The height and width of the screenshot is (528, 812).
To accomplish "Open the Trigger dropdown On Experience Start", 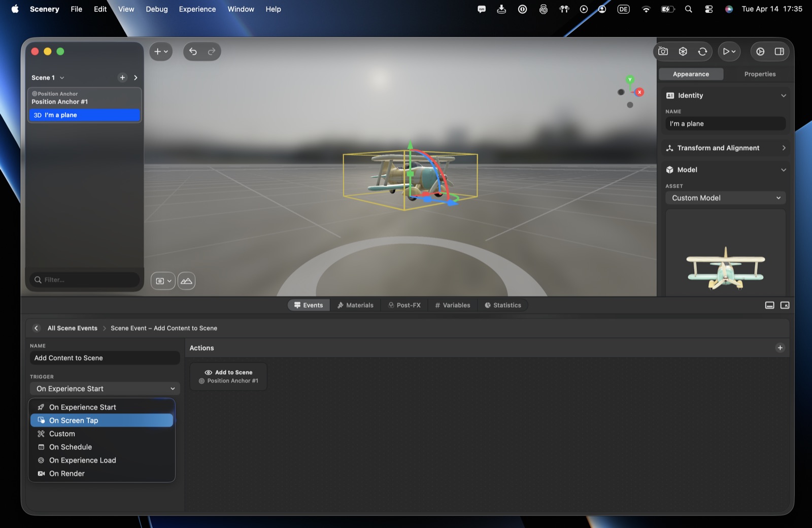I will point(105,389).
